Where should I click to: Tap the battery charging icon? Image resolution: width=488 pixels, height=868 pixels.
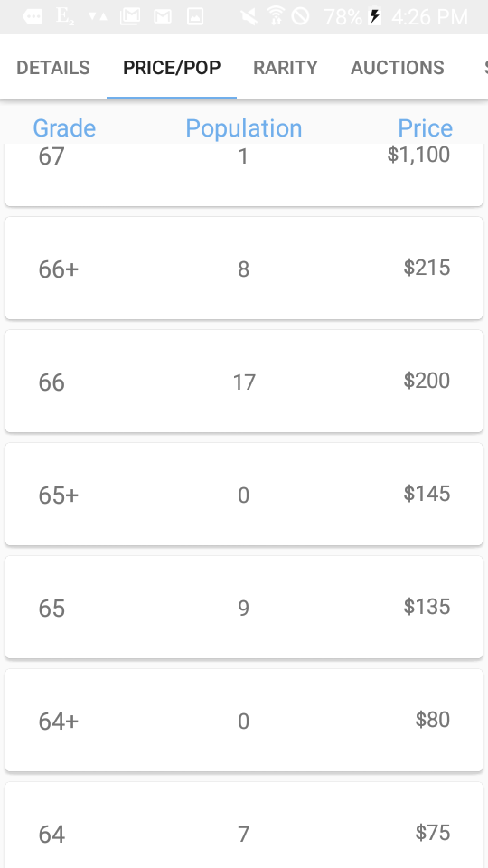[374, 16]
